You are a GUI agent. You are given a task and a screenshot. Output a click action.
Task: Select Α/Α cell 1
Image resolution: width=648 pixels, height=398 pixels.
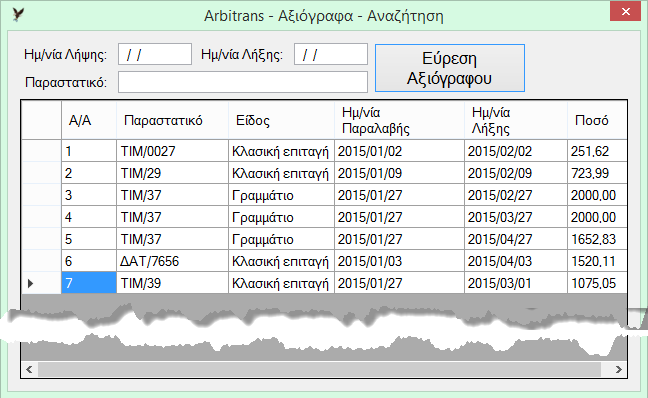coord(89,151)
